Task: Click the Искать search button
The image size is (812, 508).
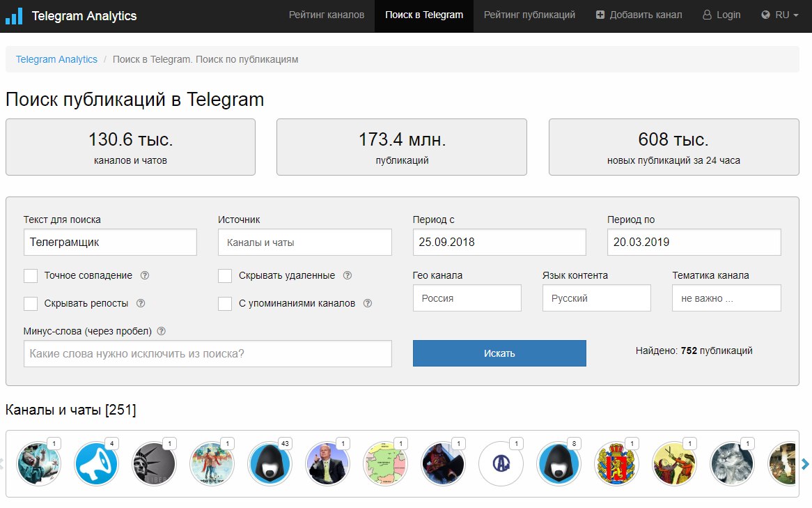Action: pos(499,353)
